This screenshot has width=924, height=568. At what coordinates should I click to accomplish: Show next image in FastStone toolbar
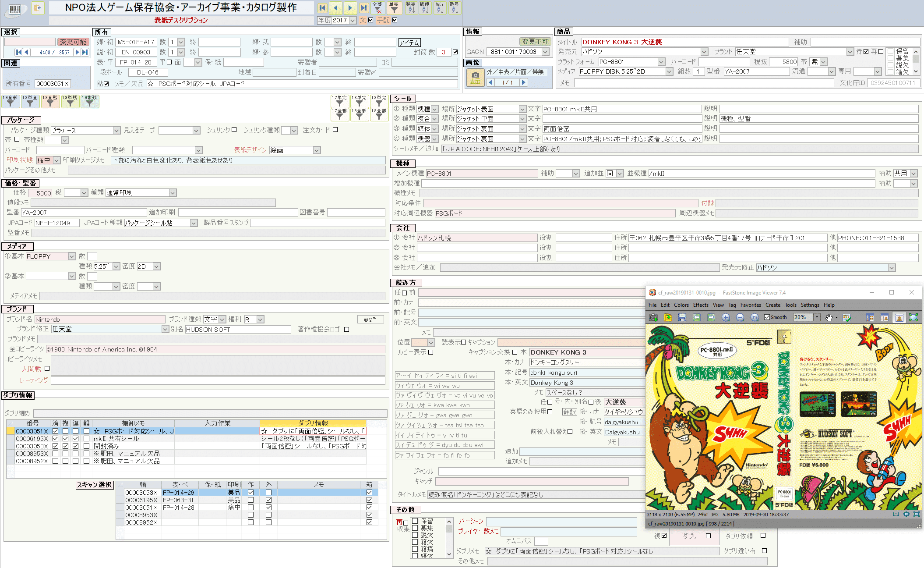point(711,317)
